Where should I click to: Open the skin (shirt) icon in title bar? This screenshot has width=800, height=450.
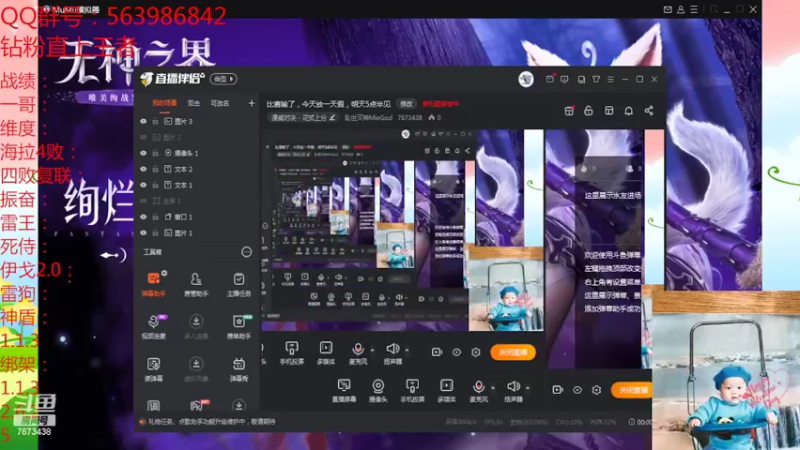596,79
